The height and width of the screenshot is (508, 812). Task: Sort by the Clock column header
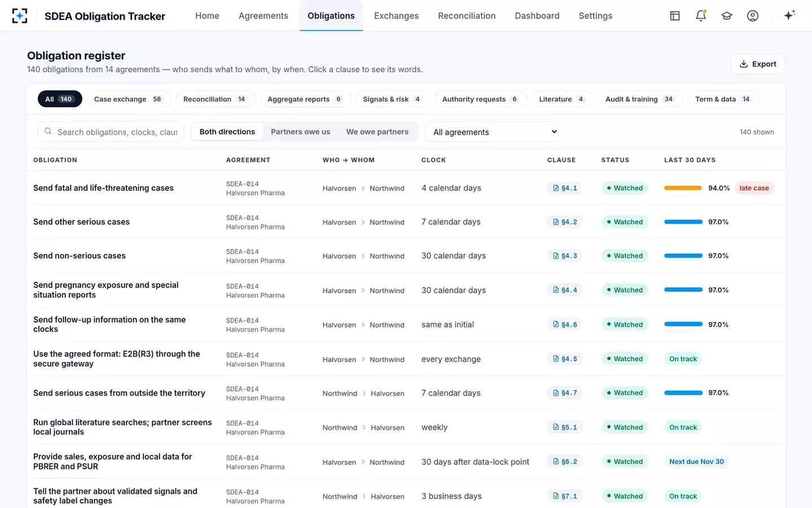click(x=434, y=160)
